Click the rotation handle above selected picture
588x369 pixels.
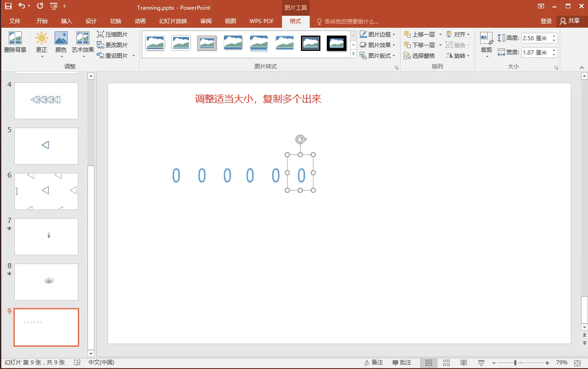(300, 139)
